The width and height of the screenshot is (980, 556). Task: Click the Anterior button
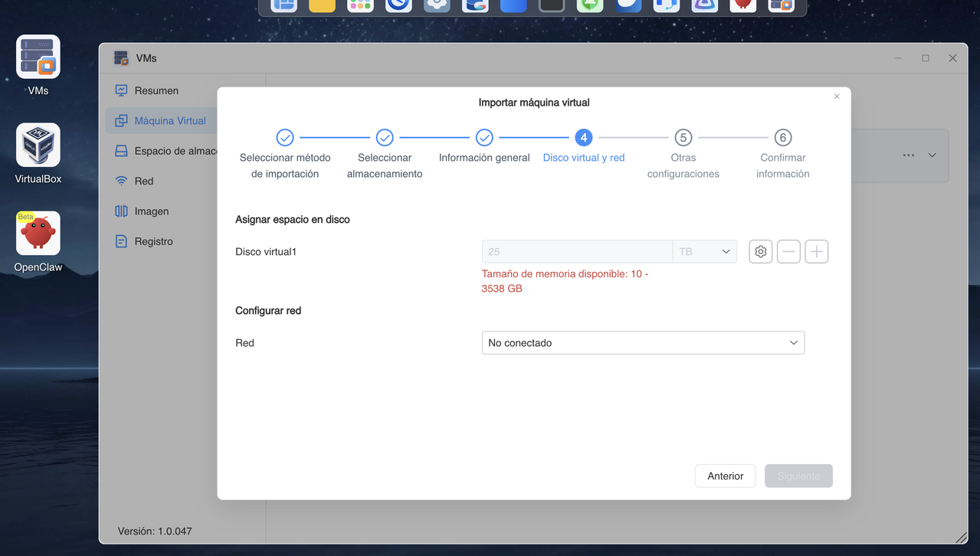(725, 476)
